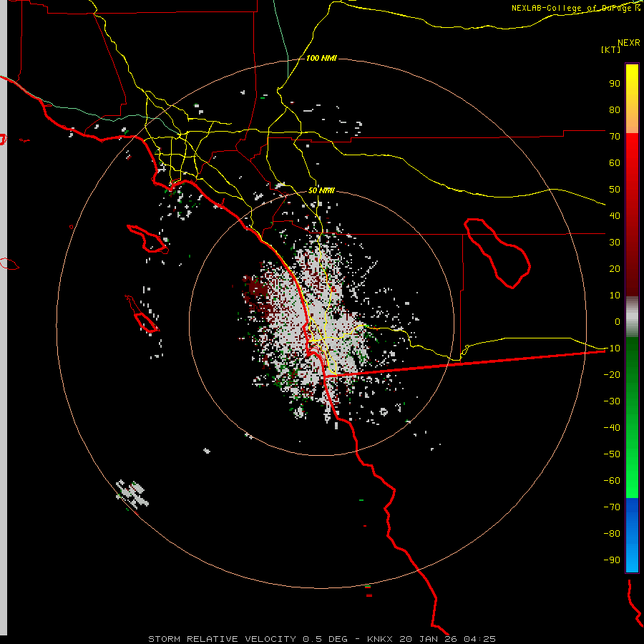This screenshot has height=644, width=644.
Task: Click the -20 value on velocity scale
Action: click(x=612, y=375)
